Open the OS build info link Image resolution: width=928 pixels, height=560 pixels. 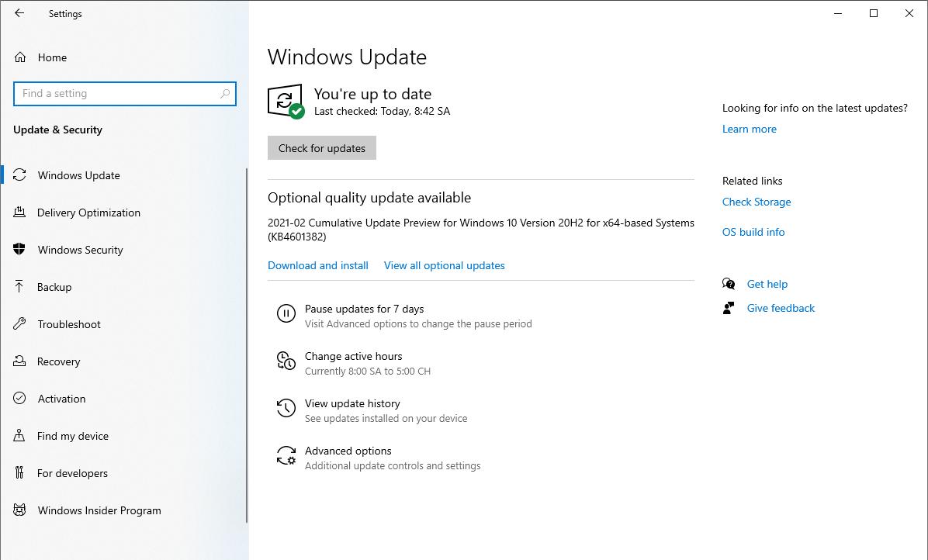[753, 232]
